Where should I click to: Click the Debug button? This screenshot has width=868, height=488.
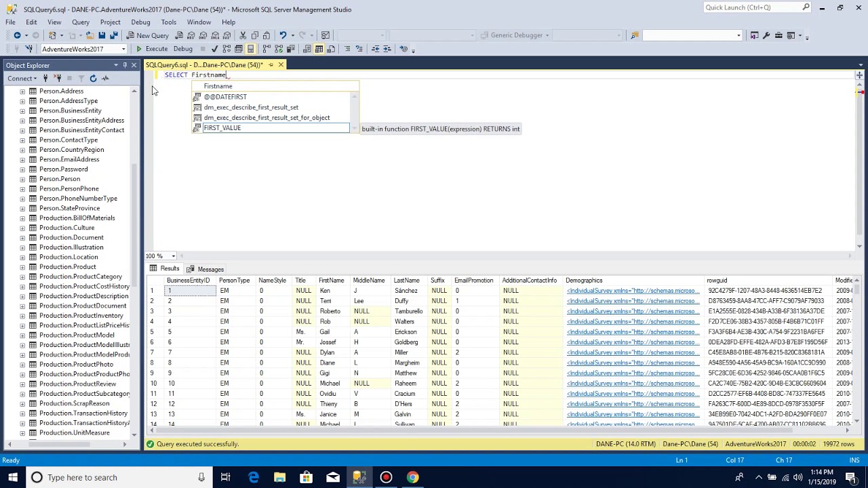183,49
